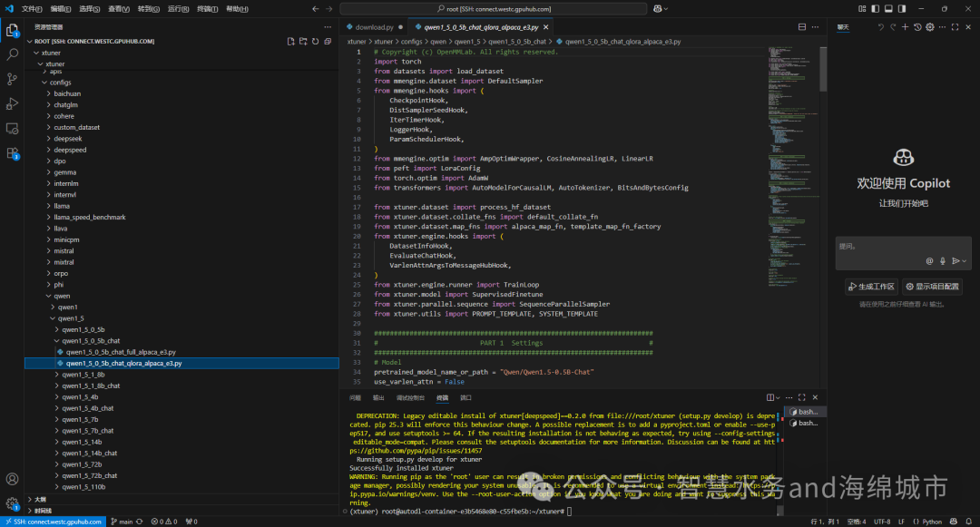Send the Copilot chat message
The image size is (980, 527).
[955, 261]
